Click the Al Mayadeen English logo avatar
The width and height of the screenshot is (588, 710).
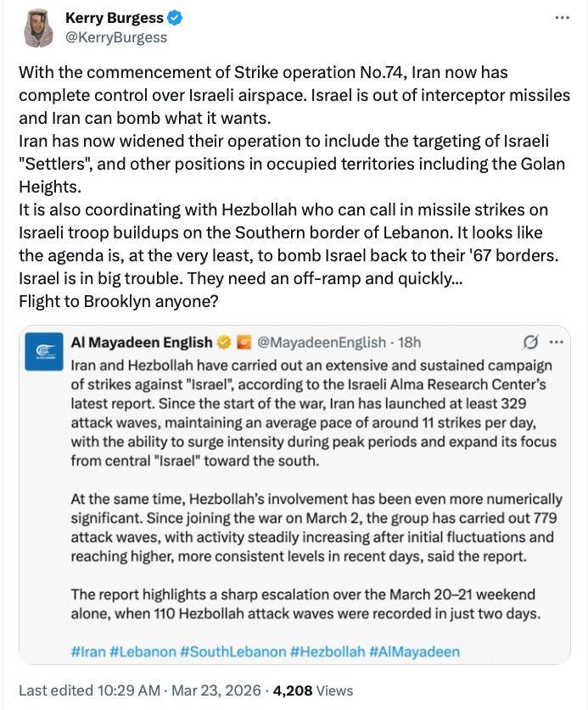(x=42, y=350)
